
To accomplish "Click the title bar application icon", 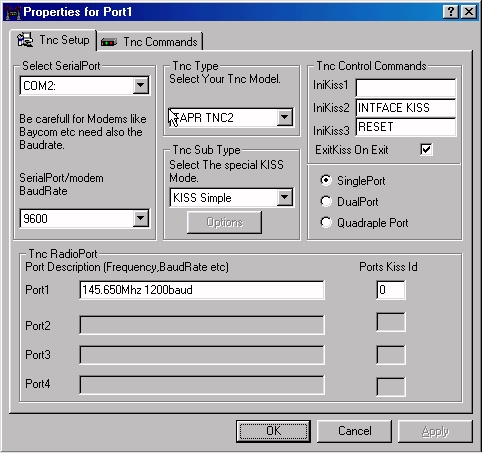I will point(13,12).
